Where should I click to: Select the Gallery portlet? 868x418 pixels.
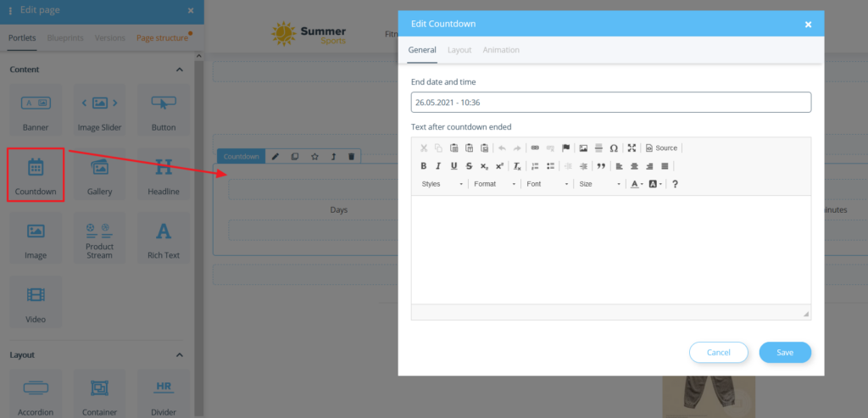coord(100,175)
